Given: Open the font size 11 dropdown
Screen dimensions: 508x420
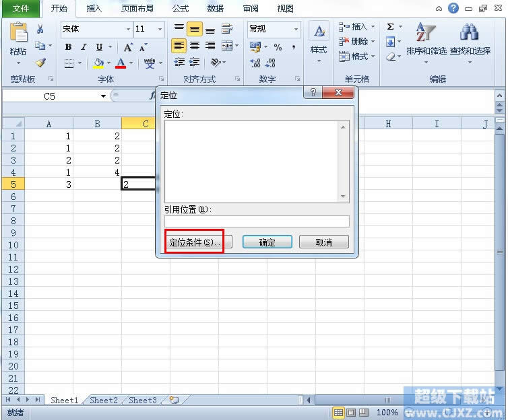Looking at the screenshot, I should 160,29.
